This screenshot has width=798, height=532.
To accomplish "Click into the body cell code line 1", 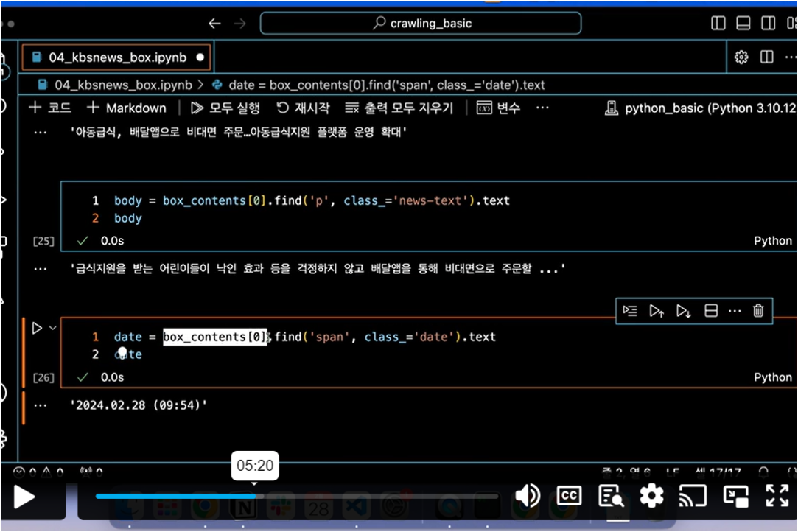I will click(x=312, y=200).
